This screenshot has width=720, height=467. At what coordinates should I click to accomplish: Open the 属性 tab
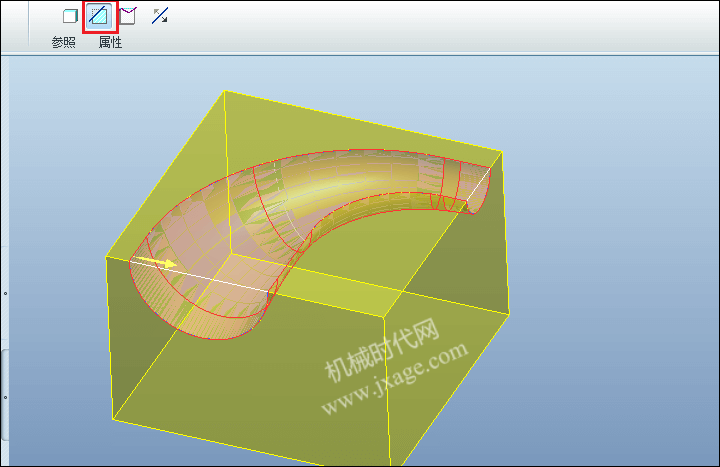tap(110, 43)
